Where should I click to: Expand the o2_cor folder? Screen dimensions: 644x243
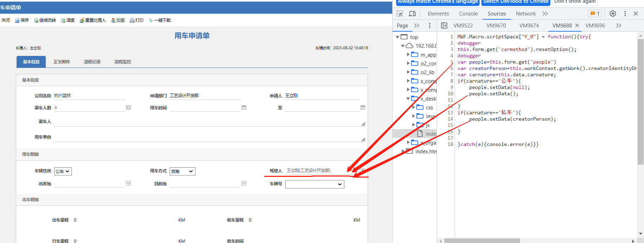tap(408, 63)
